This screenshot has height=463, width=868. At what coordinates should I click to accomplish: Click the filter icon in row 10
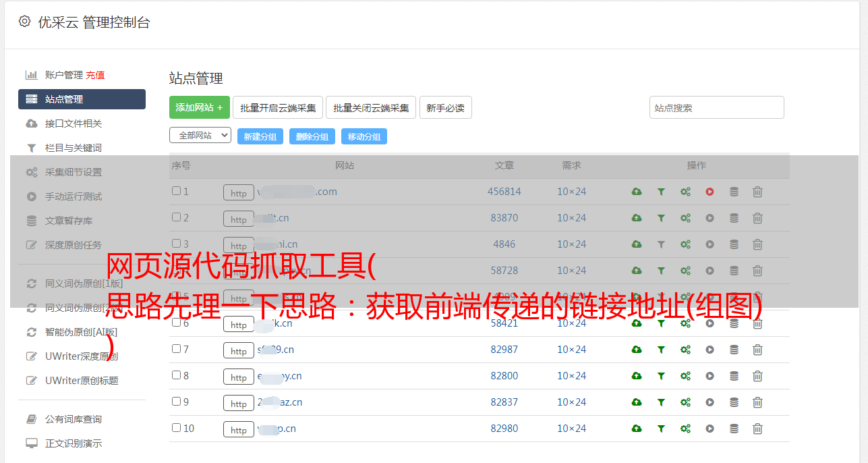click(x=661, y=429)
